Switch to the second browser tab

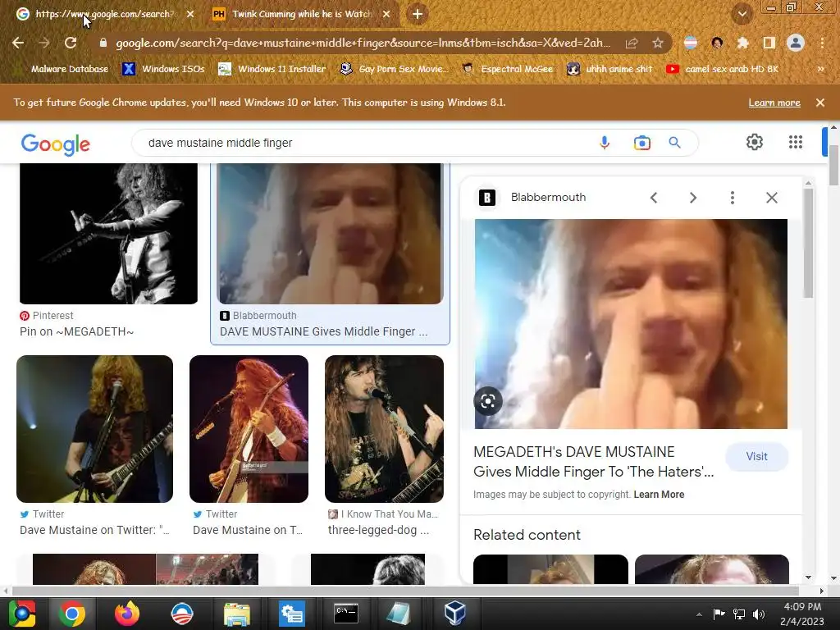(302, 14)
